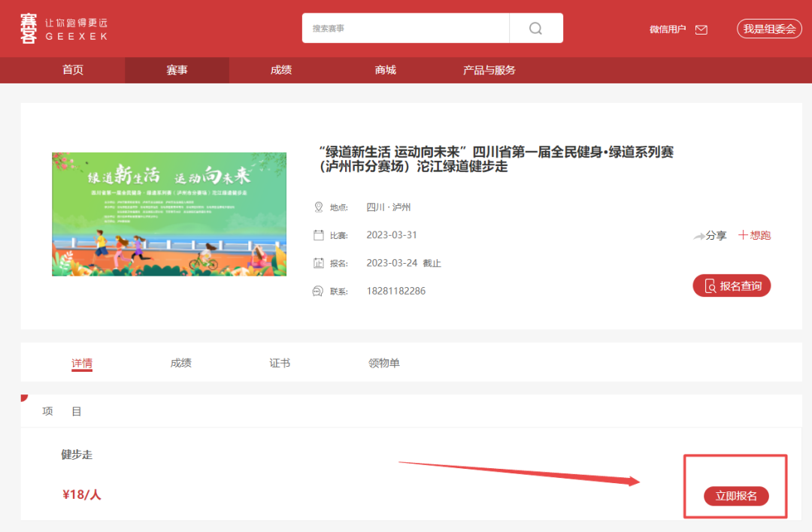Open the 首页 navigation menu item
This screenshot has height=532, width=812.
pos(73,70)
